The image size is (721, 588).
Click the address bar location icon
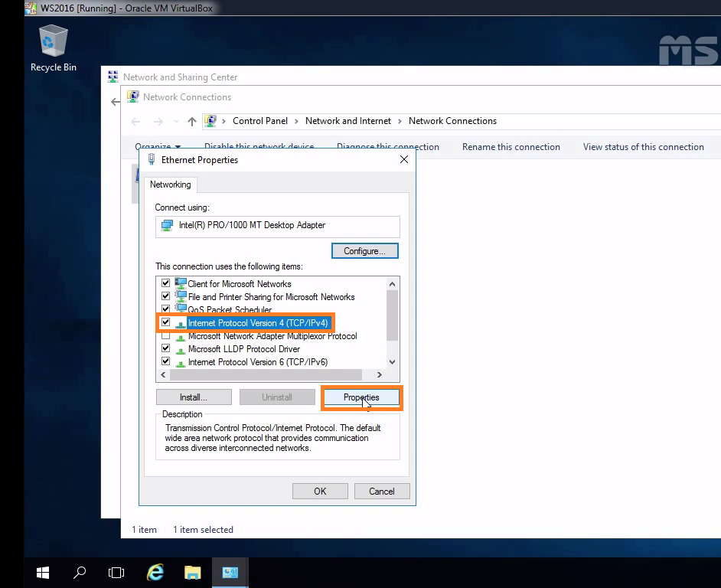210,121
